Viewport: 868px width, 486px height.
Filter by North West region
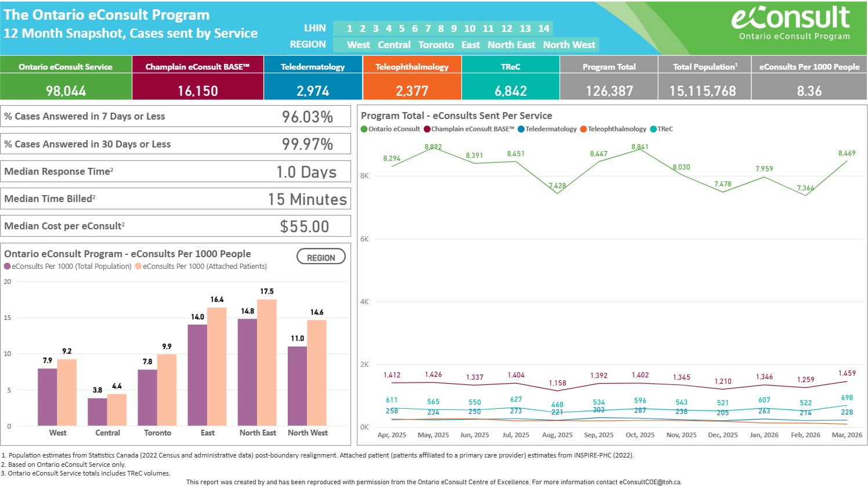[x=569, y=45]
